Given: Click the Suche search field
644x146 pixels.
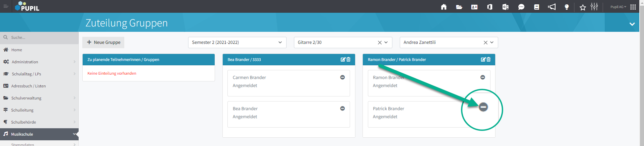Looking at the screenshot, I should pyautogui.click(x=39, y=38).
